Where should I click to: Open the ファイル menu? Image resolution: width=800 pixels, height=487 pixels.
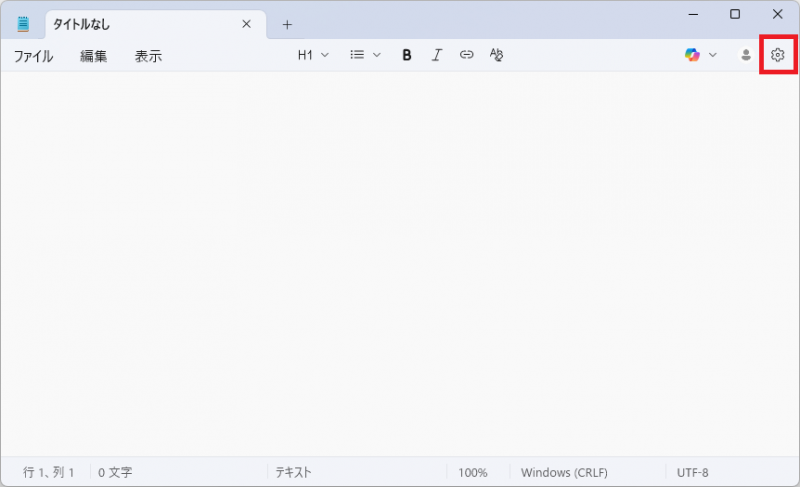[33, 57]
